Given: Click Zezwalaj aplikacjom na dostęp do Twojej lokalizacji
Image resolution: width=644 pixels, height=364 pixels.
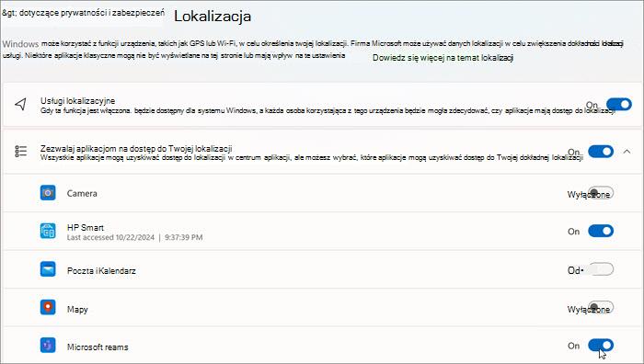Looking at the screenshot, I should pyautogui.click(x=136, y=148).
